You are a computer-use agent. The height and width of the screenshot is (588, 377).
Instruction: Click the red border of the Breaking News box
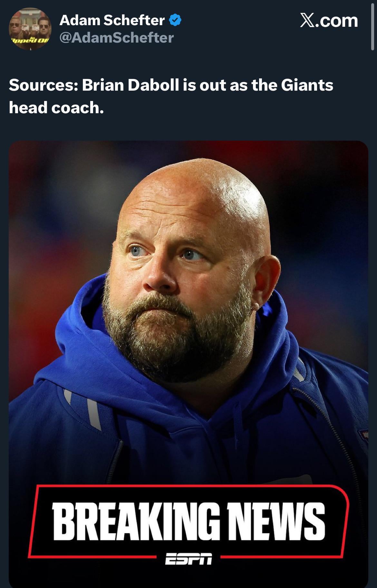(188, 485)
